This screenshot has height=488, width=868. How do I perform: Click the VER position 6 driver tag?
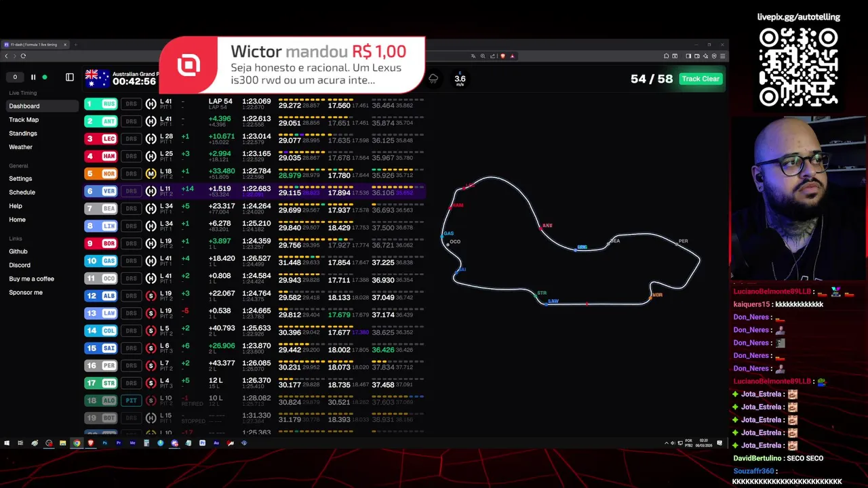click(x=101, y=191)
